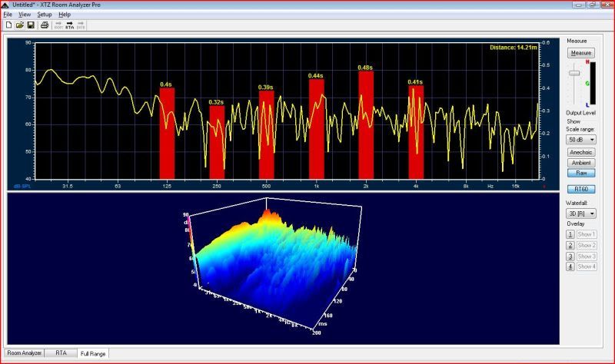
Task: Toggle the Anechoic display mode
Action: pos(580,152)
